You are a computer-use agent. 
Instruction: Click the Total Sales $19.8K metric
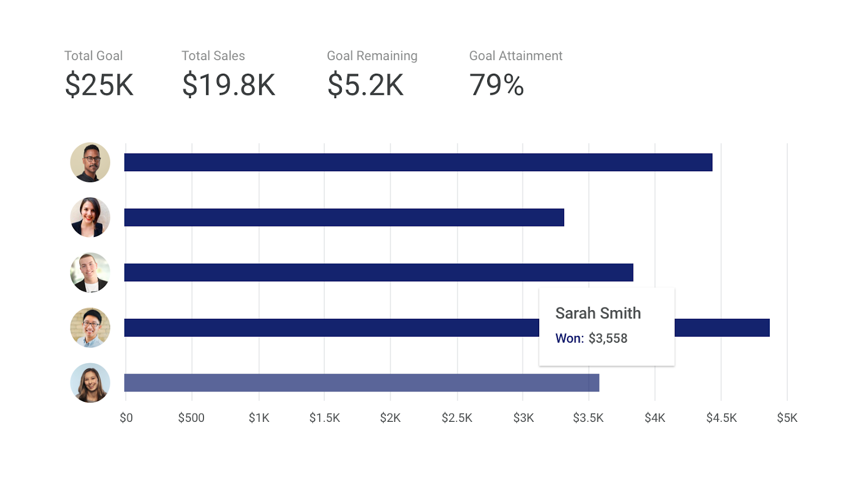[x=228, y=74]
